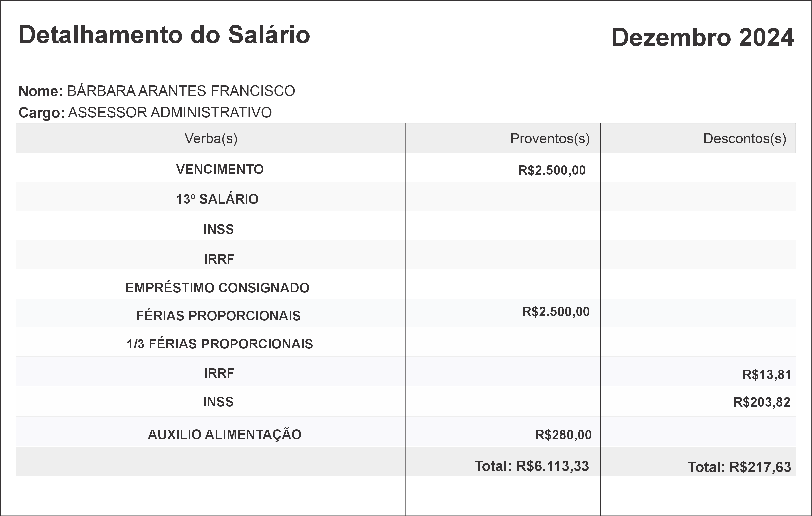Click the R$203,82 INSS discount value
Screen dimensions: 812x516
762,402
